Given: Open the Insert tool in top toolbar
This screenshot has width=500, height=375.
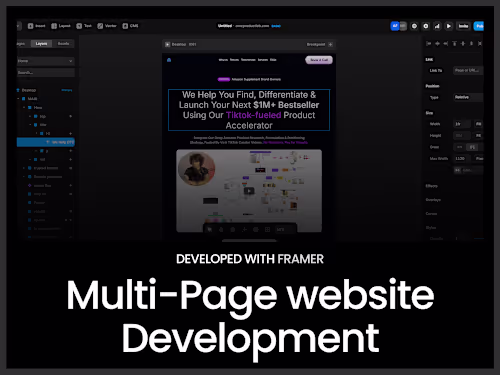Looking at the screenshot, I should pyautogui.click(x=37, y=26).
